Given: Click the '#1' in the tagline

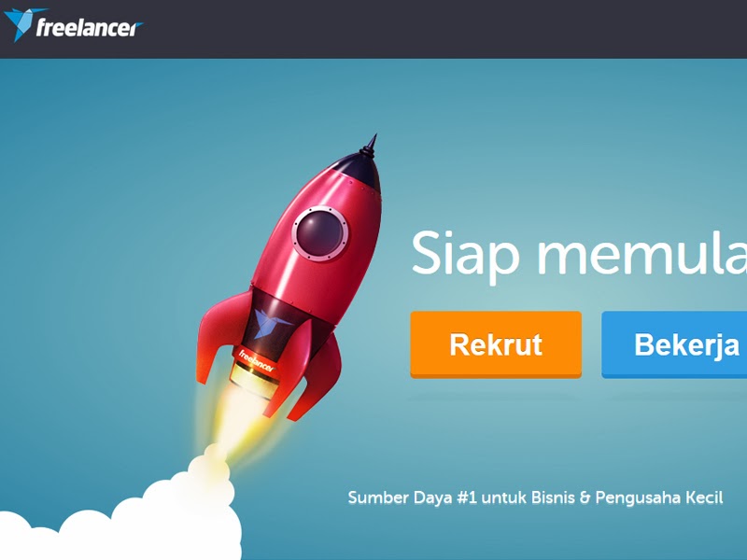Looking at the screenshot, I should (x=466, y=497).
